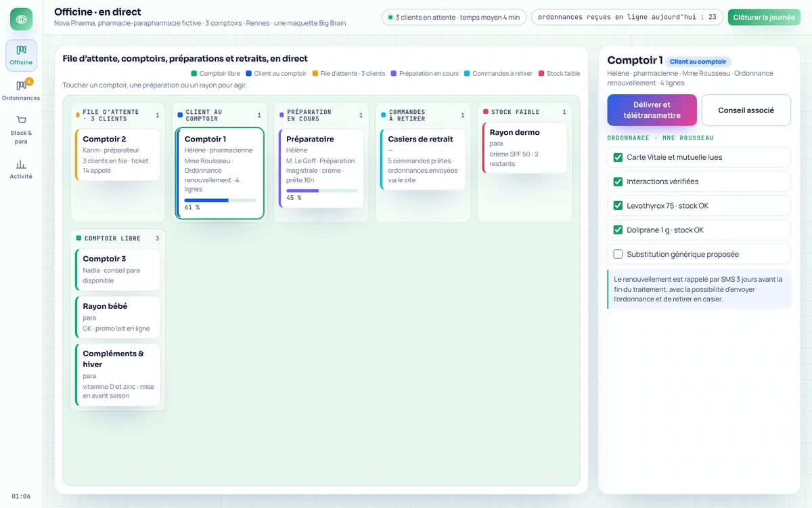Click the FILE D'ATTENTE column header
812x508 pixels.
click(118, 115)
